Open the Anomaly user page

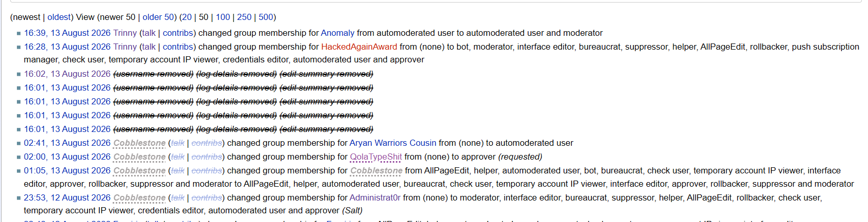coord(337,33)
